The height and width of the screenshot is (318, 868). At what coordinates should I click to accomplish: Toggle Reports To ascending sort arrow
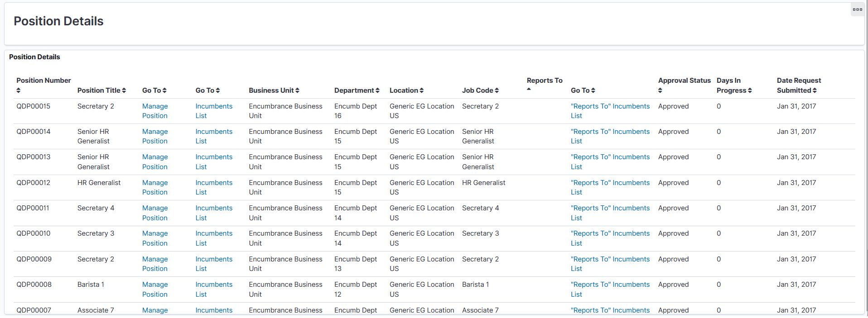pos(529,89)
